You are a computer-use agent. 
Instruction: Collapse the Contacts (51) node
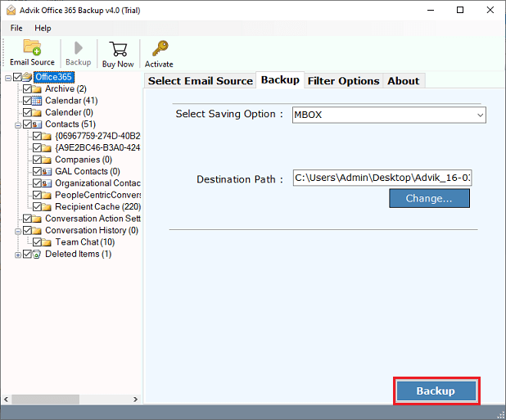[x=18, y=125]
